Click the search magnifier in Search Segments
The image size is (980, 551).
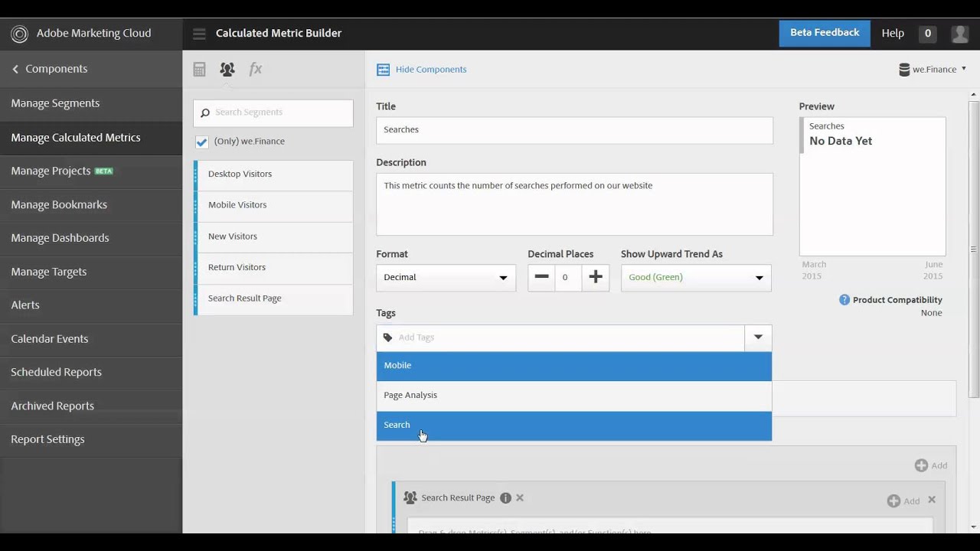pos(204,112)
